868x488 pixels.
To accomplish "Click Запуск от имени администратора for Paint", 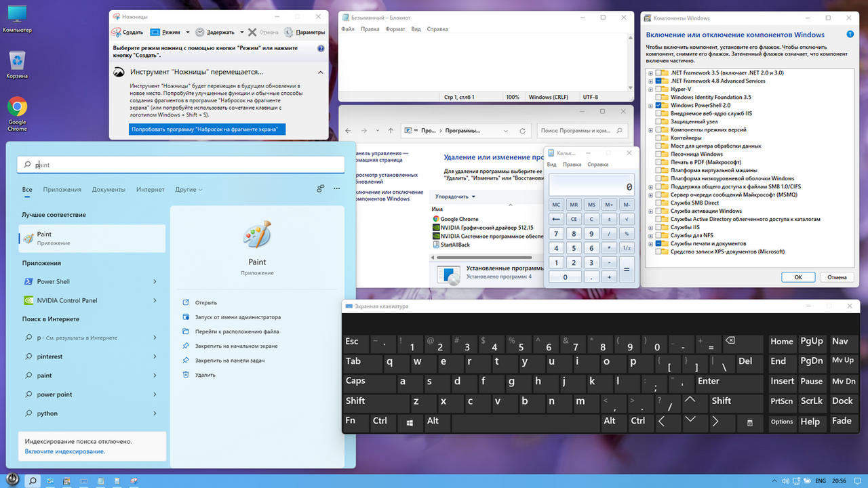I will (238, 317).
